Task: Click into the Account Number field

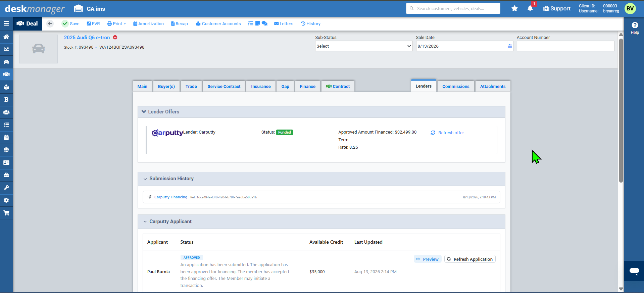Action: (565, 46)
